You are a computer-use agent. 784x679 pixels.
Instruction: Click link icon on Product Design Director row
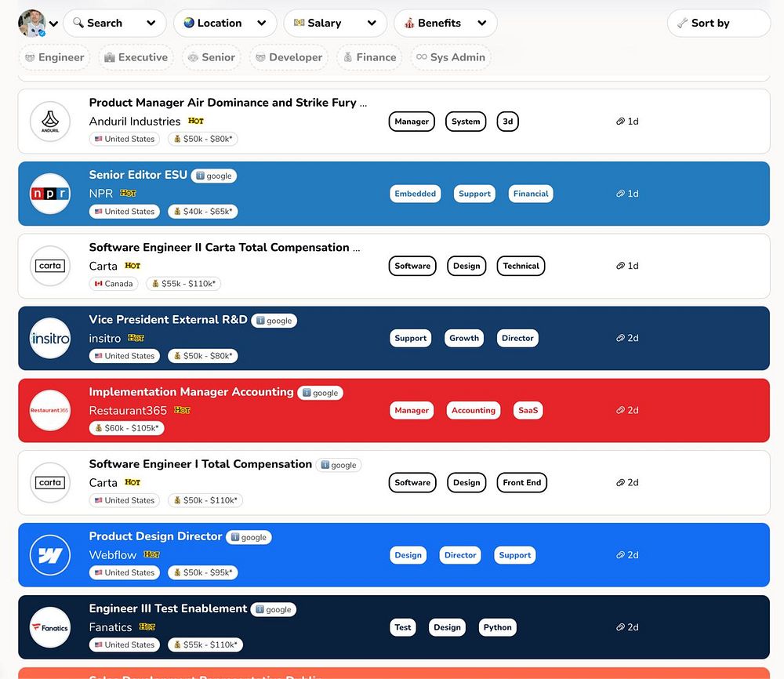click(620, 555)
